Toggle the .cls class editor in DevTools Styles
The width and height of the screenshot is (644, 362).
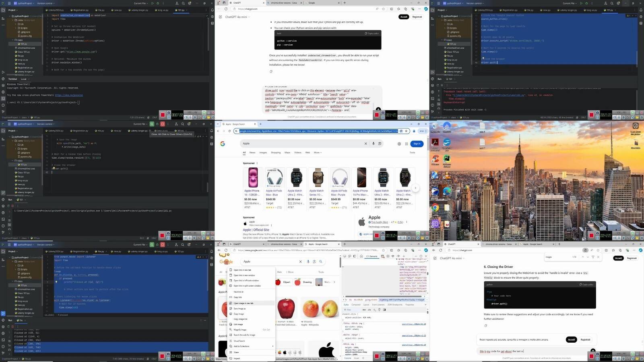click(x=369, y=310)
